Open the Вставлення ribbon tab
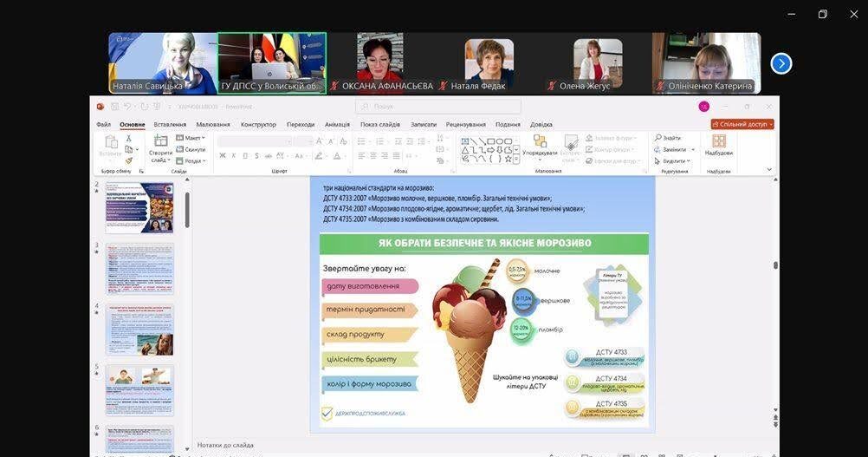The height and width of the screenshot is (457, 868). pyautogui.click(x=170, y=124)
